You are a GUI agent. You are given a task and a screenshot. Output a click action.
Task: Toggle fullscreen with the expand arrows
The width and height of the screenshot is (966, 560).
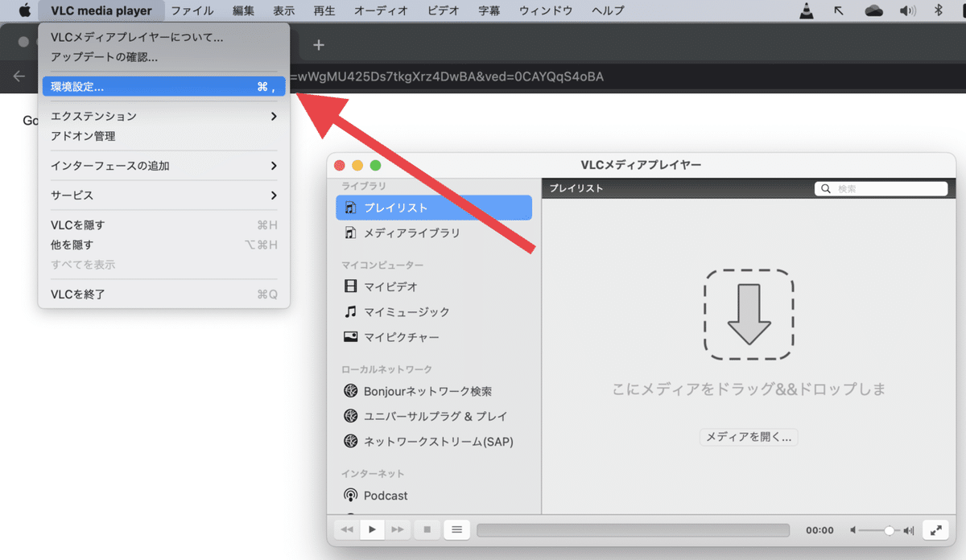pos(935,529)
